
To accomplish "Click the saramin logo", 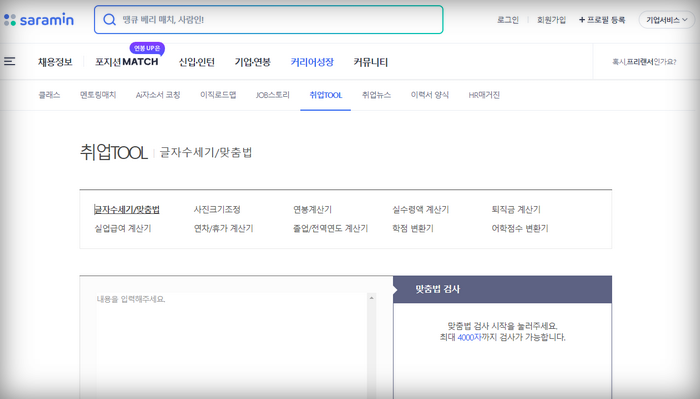I will (x=39, y=20).
